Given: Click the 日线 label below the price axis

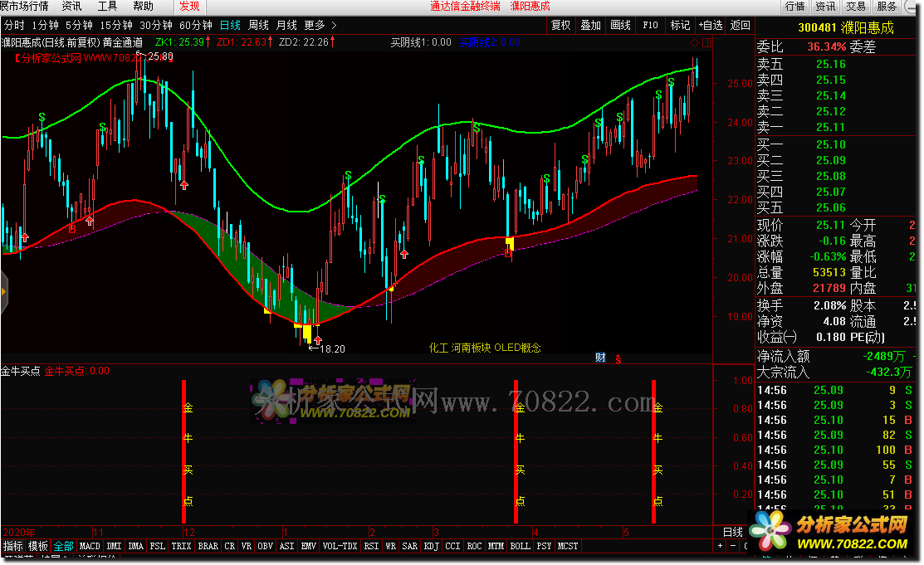Looking at the screenshot, I should [x=733, y=532].
